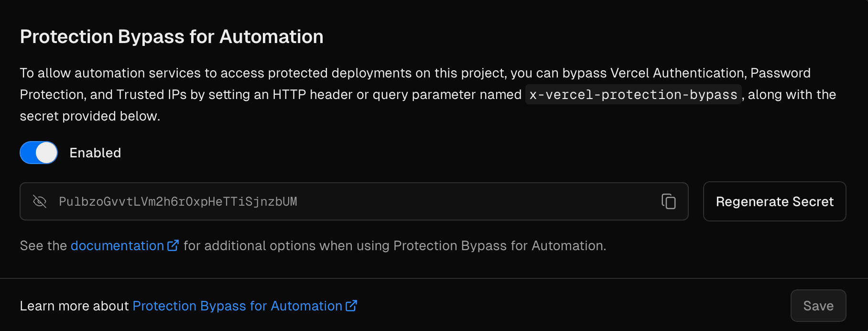Open documentation via its external-link arrow icon
The height and width of the screenshot is (331, 868).
pyautogui.click(x=173, y=244)
